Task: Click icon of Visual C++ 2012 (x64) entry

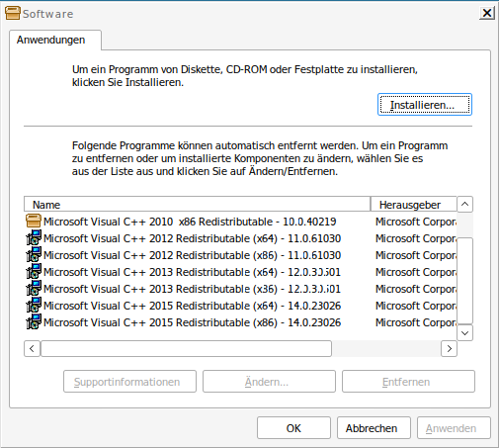Action: pyautogui.click(x=34, y=238)
